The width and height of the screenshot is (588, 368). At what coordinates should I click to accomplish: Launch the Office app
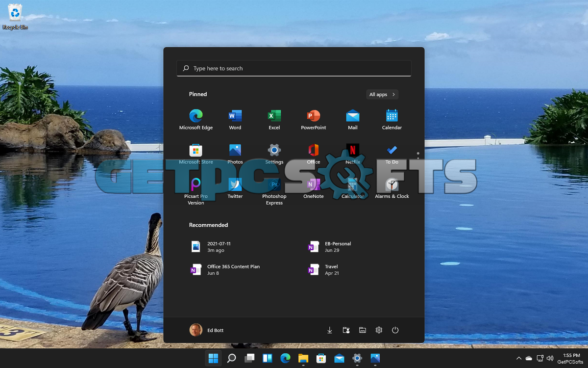(314, 154)
